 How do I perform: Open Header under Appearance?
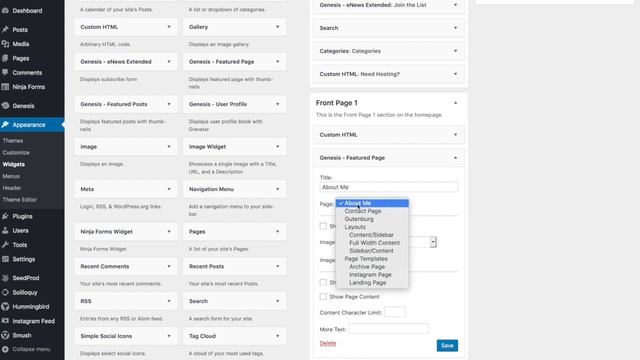click(12, 188)
